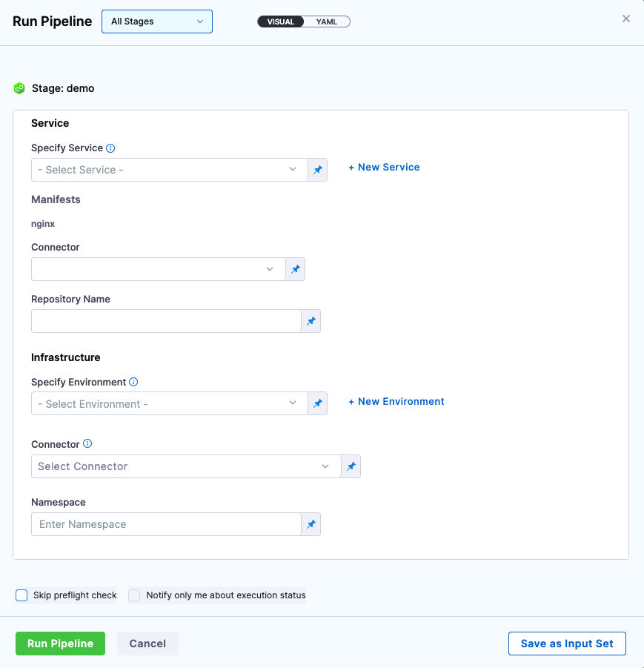Open the Select Connector dropdown under Infrastructure
Image resolution: width=644 pixels, height=668 pixels.
(x=185, y=466)
